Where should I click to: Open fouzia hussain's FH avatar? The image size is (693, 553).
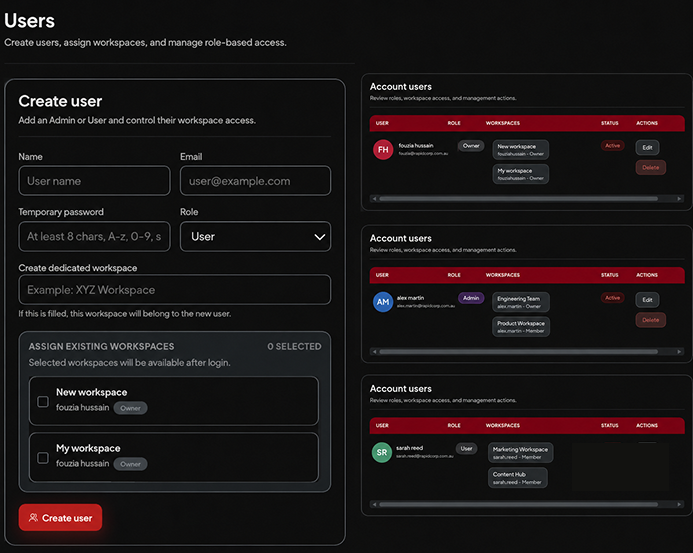pos(383,150)
